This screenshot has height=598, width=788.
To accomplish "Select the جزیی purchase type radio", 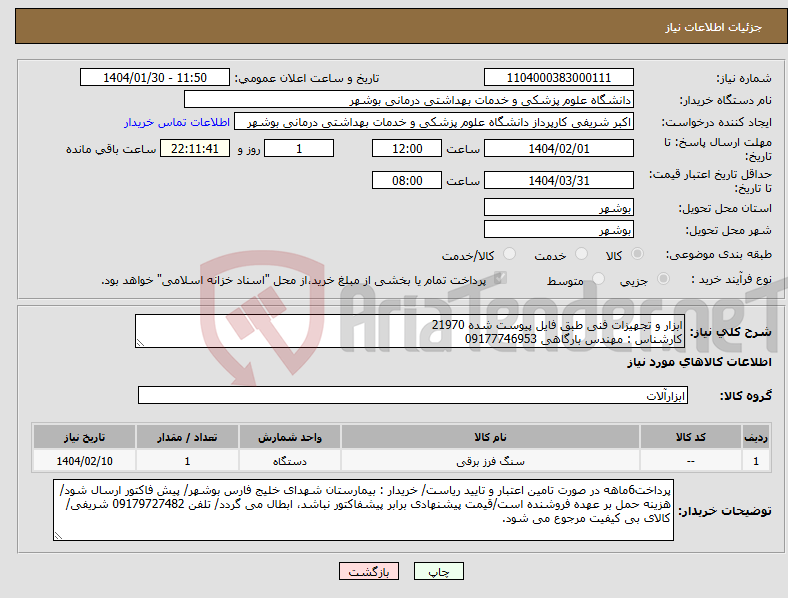I will point(663,278).
